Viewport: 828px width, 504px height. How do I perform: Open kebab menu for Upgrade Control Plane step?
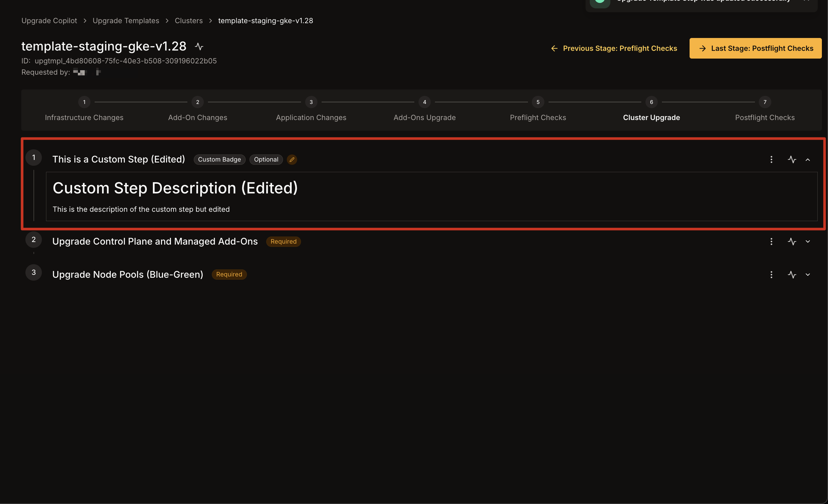coord(771,242)
